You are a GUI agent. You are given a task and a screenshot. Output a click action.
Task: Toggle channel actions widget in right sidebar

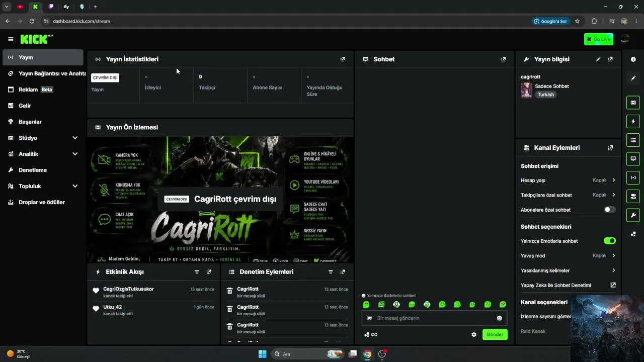pyautogui.click(x=633, y=196)
